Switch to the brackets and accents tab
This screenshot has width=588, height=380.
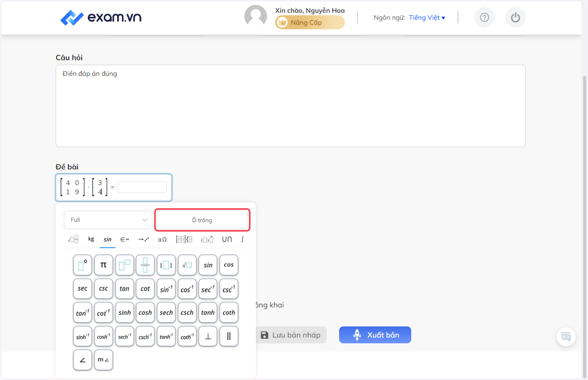(207, 239)
